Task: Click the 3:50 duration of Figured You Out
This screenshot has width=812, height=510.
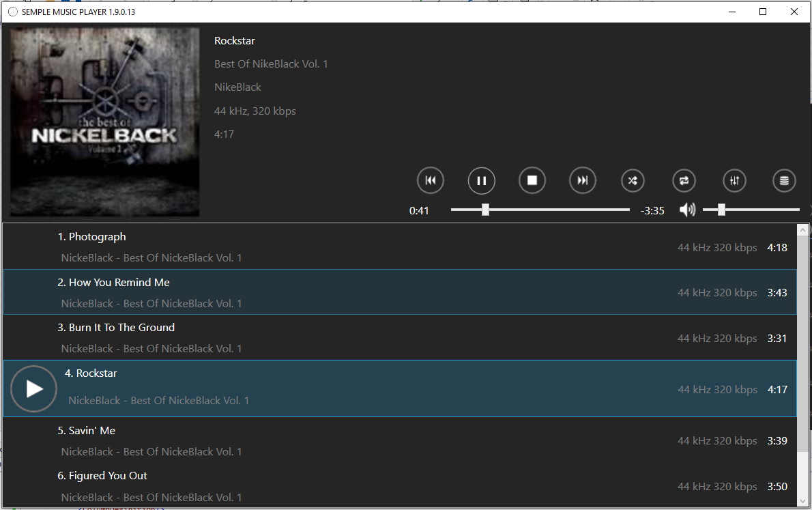Action: [777, 487]
